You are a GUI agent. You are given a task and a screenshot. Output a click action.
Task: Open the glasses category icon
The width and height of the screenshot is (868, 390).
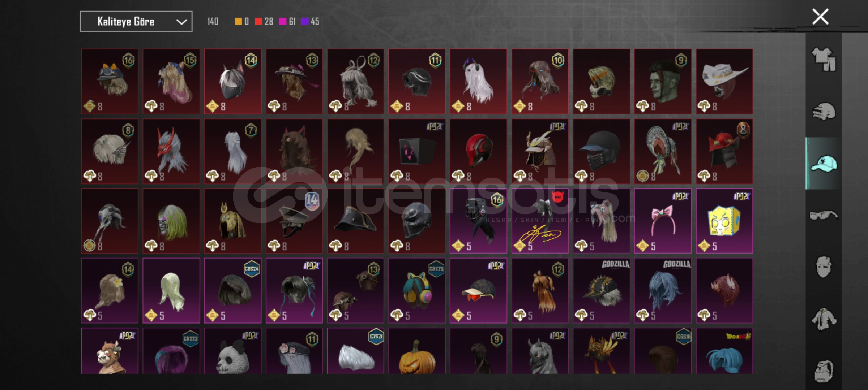click(824, 216)
